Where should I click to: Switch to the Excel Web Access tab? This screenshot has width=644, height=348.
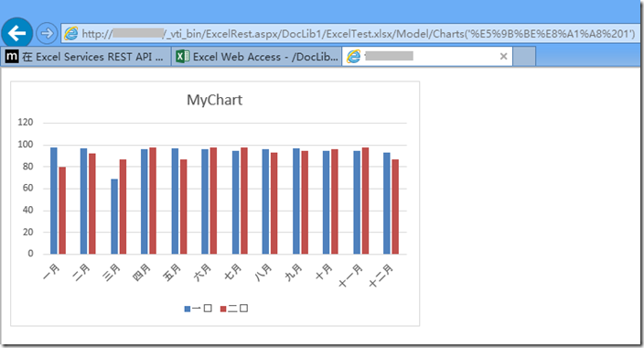(x=257, y=57)
